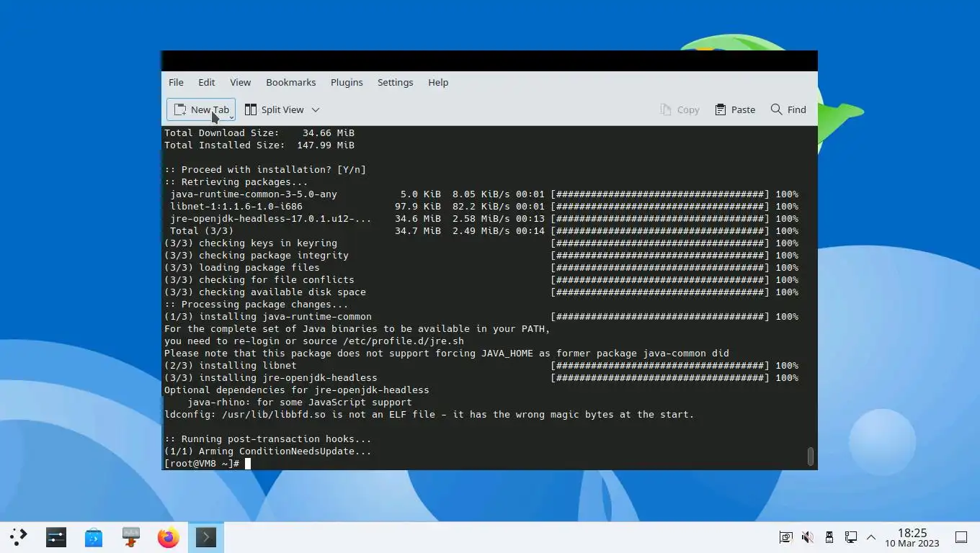Click the terminal vertical scrollbar handle
Image resolution: width=980 pixels, height=553 pixels.
tap(811, 457)
